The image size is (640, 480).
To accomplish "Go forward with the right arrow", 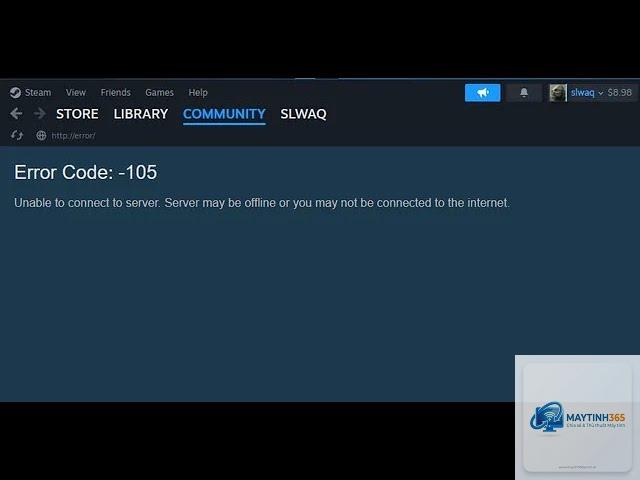I will 40,113.
